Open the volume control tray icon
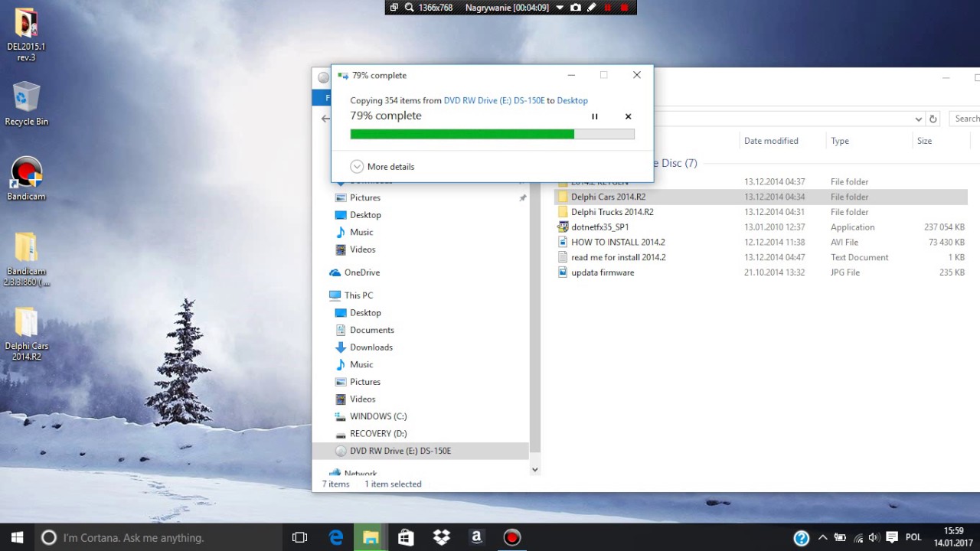 click(x=874, y=538)
